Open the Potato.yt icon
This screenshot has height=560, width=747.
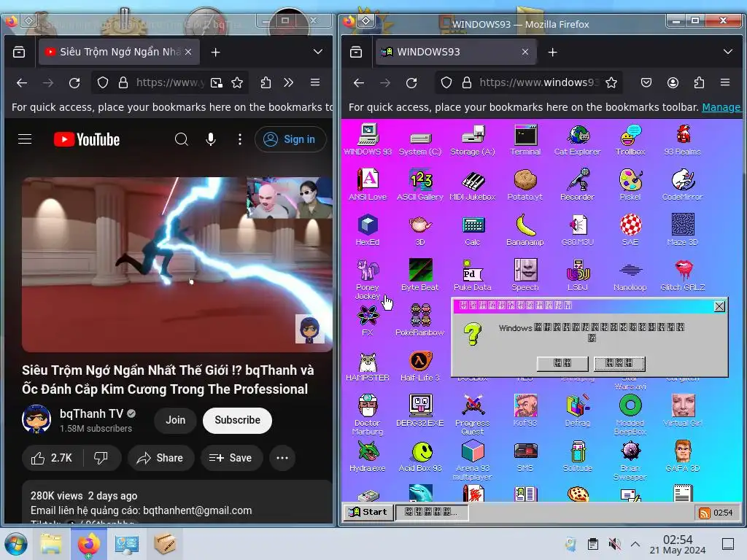pos(525,184)
